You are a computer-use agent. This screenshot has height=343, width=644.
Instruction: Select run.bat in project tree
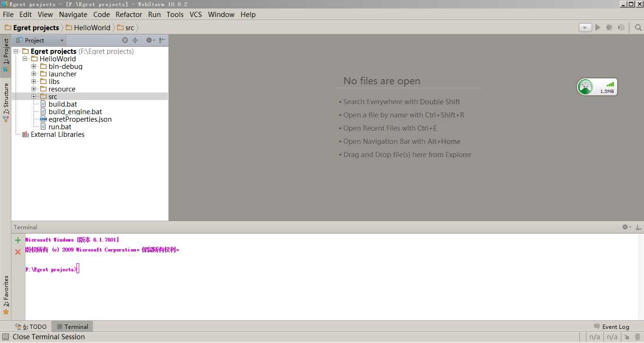60,127
